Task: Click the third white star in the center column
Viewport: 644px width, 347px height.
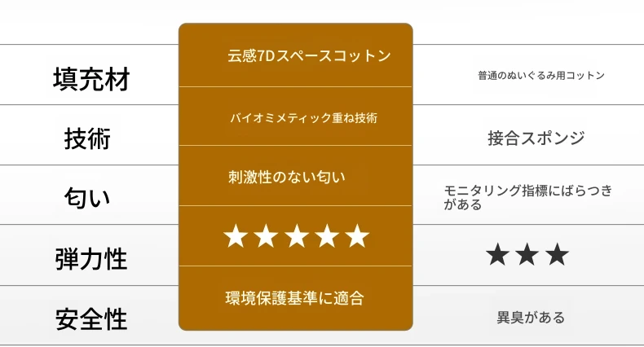Action: click(x=297, y=236)
